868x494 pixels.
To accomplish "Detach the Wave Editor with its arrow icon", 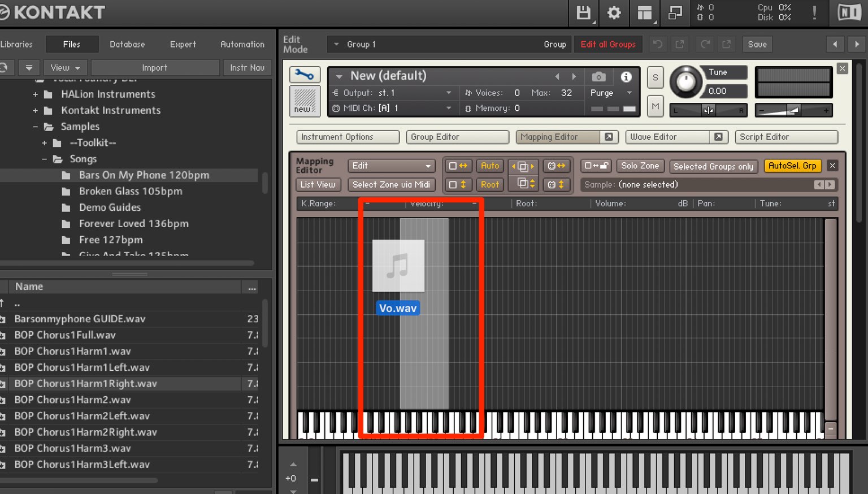I will [718, 137].
